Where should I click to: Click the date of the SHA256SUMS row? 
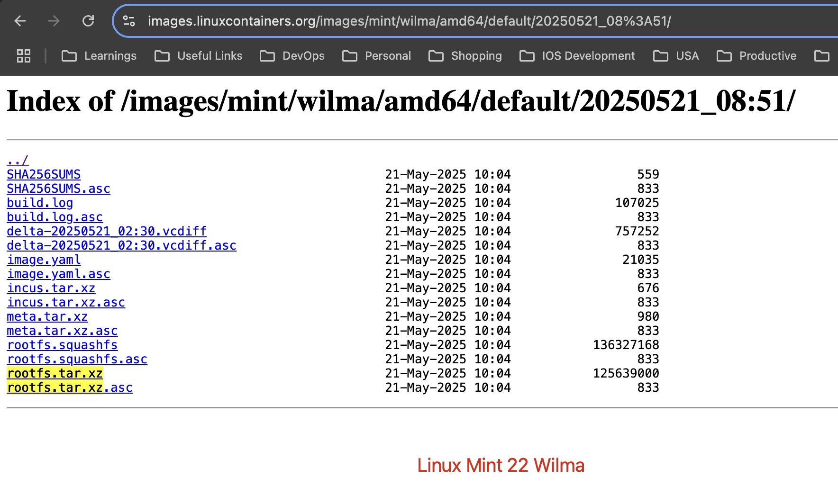click(448, 174)
